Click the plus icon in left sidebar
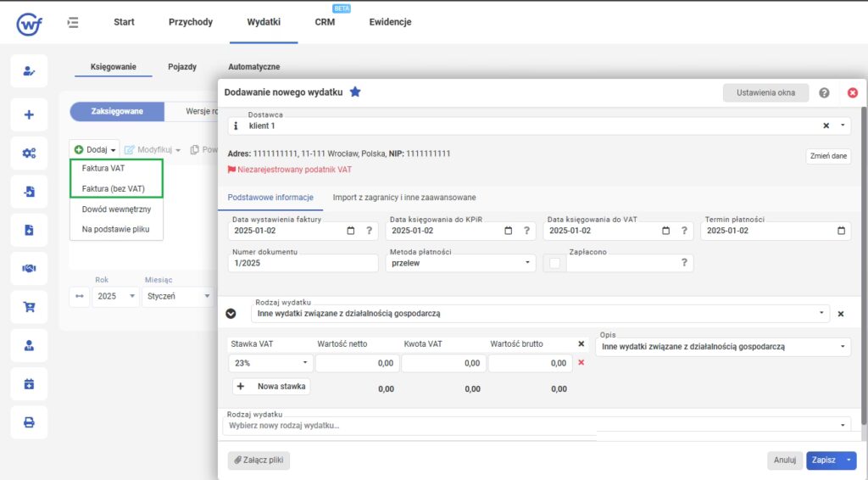 click(29, 114)
